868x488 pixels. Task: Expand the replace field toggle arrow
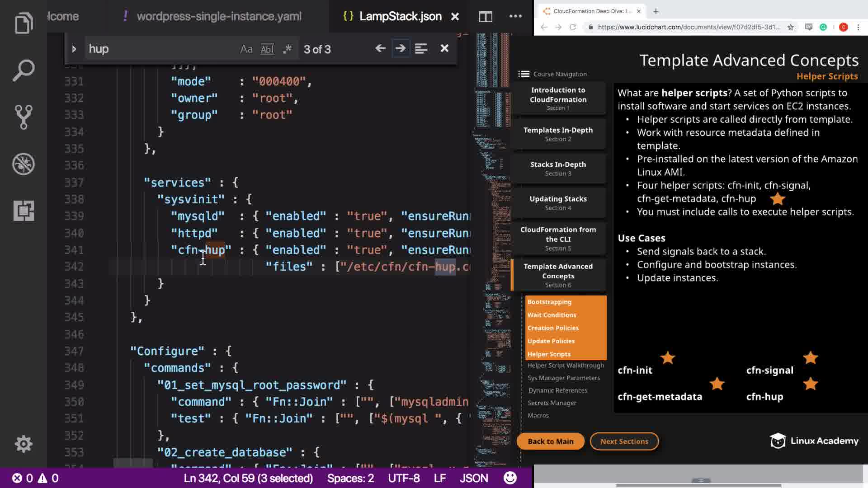[x=74, y=49]
